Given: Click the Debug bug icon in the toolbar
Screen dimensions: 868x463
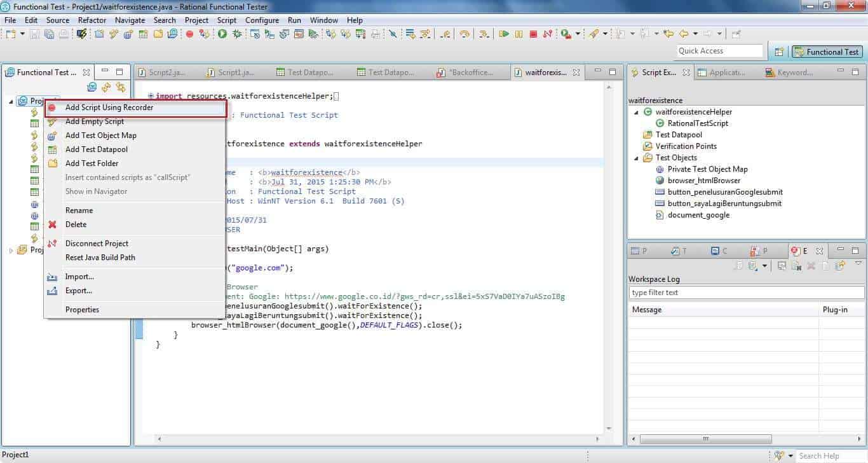Looking at the screenshot, I should pyautogui.click(x=236, y=34).
